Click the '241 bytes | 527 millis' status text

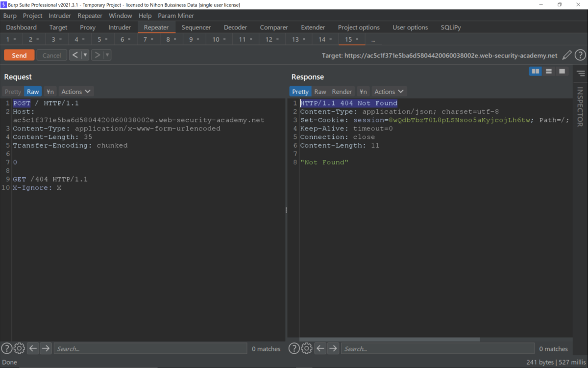(555, 362)
